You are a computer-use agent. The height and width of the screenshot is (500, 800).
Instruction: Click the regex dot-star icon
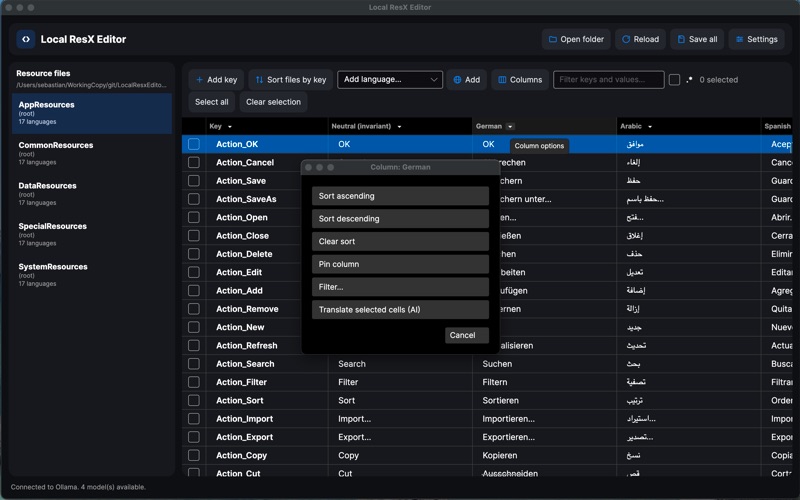pyautogui.click(x=689, y=80)
